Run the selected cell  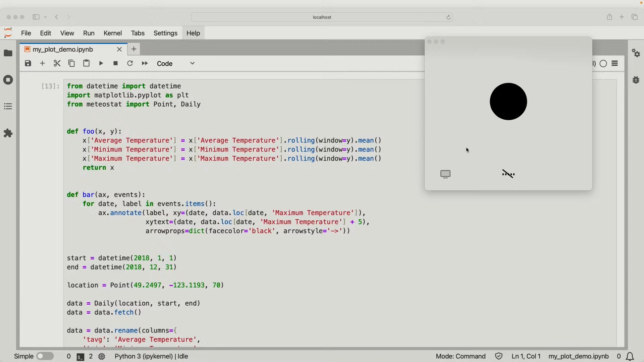click(101, 63)
